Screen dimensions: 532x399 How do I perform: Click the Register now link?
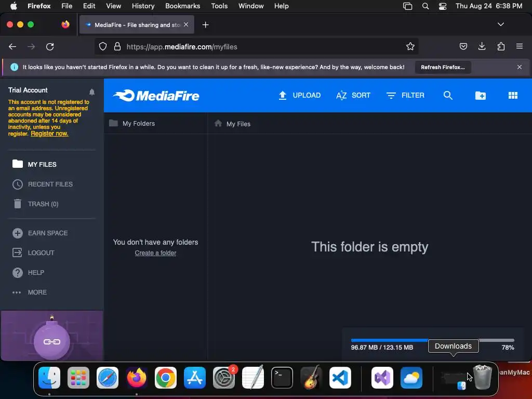[x=49, y=134]
